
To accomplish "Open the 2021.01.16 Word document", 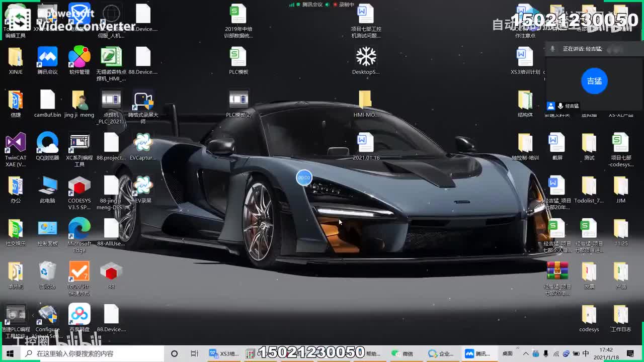I will coord(366,146).
